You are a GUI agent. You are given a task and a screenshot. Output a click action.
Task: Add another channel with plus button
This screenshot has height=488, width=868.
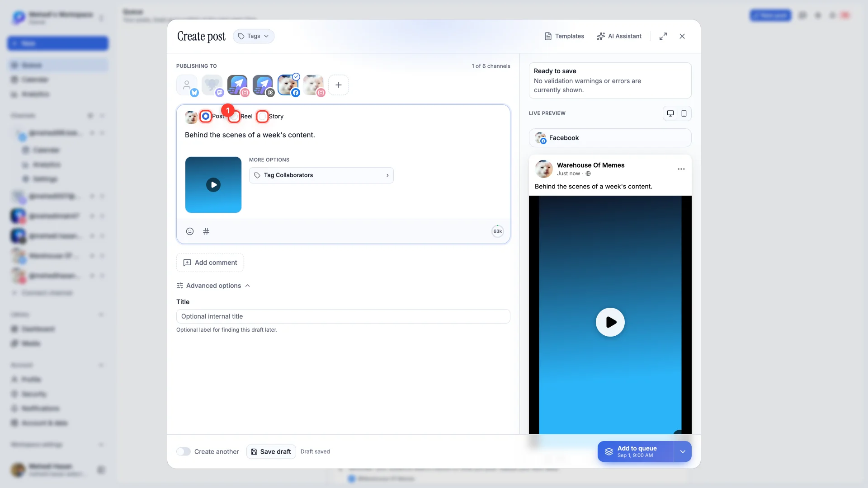339,85
